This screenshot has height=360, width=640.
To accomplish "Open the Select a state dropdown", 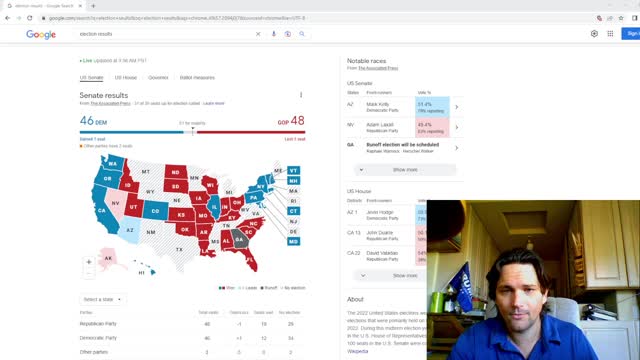I will click(x=102, y=299).
